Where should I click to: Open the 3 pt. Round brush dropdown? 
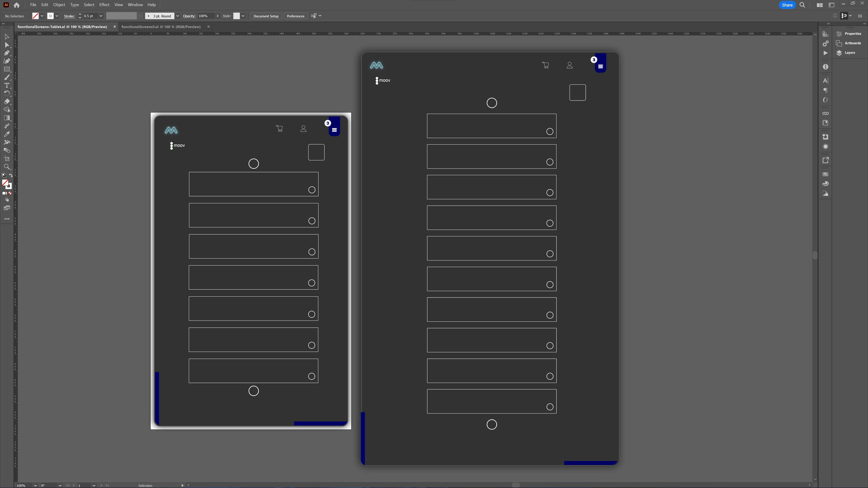178,16
